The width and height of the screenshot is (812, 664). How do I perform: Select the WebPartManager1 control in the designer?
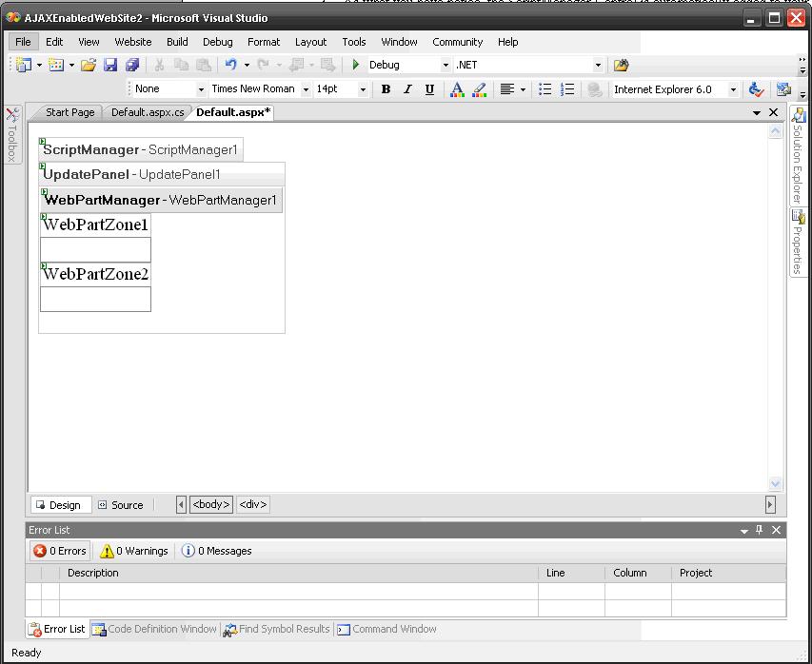tap(161, 200)
